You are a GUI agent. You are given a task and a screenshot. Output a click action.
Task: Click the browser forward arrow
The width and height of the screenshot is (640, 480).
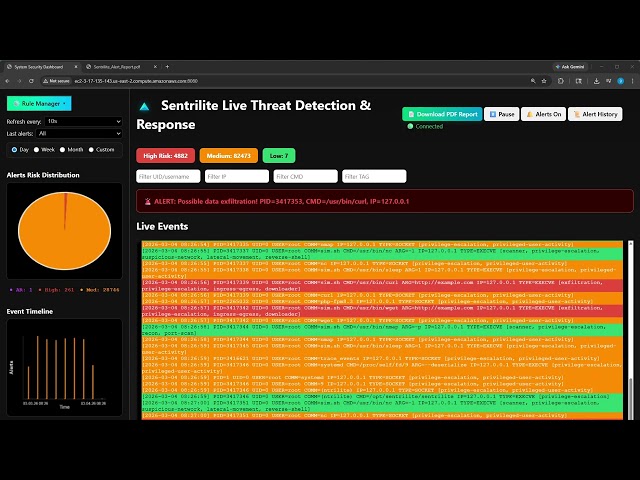click(19, 81)
